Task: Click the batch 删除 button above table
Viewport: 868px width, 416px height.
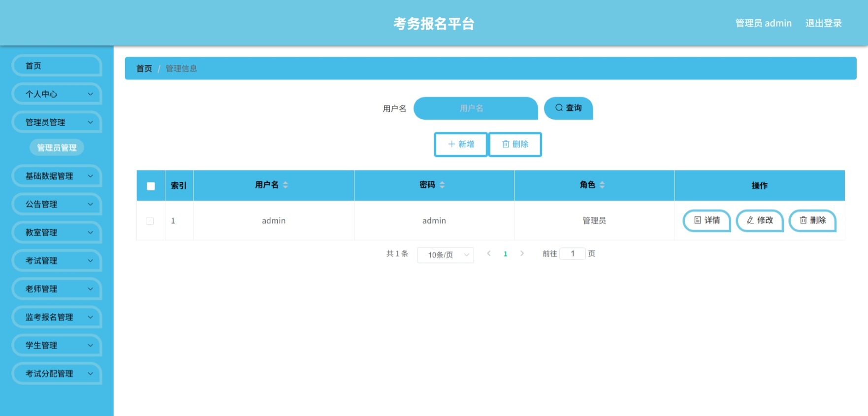Action: tap(515, 144)
